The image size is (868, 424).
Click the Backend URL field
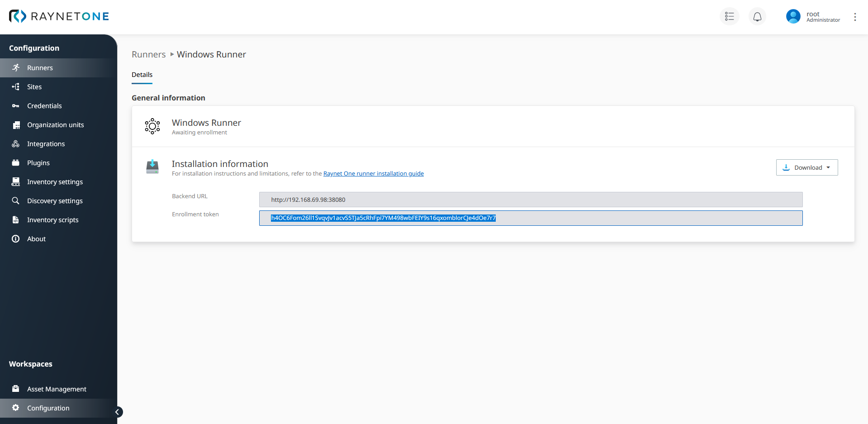531,200
